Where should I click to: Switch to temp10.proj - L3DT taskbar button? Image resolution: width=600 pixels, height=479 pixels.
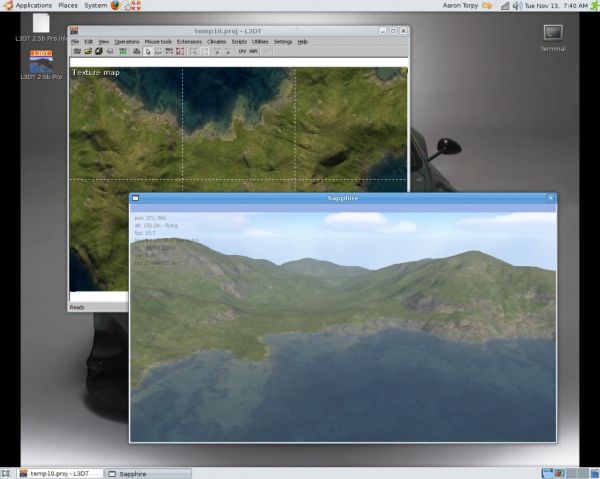[x=60, y=472]
